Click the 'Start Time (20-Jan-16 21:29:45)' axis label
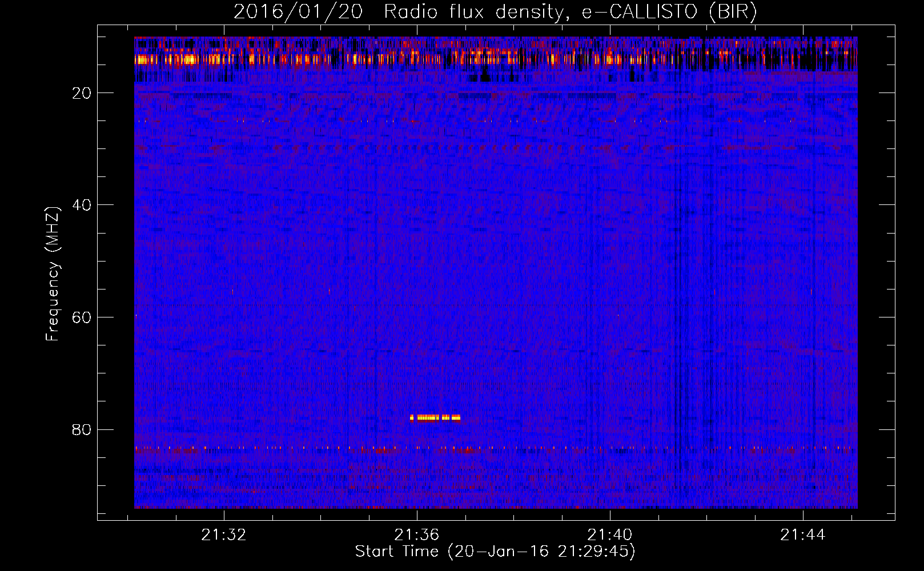This screenshot has height=571, width=924. tap(495, 551)
